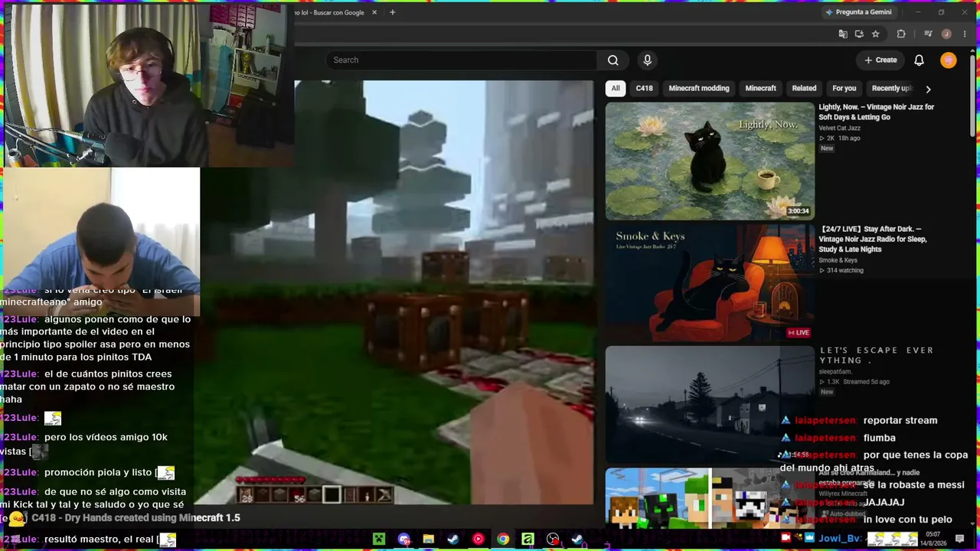The width and height of the screenshot is (980, 551).
Task: Select the Related filter chip
Action: pyautogui.click(x=804, y=88)
